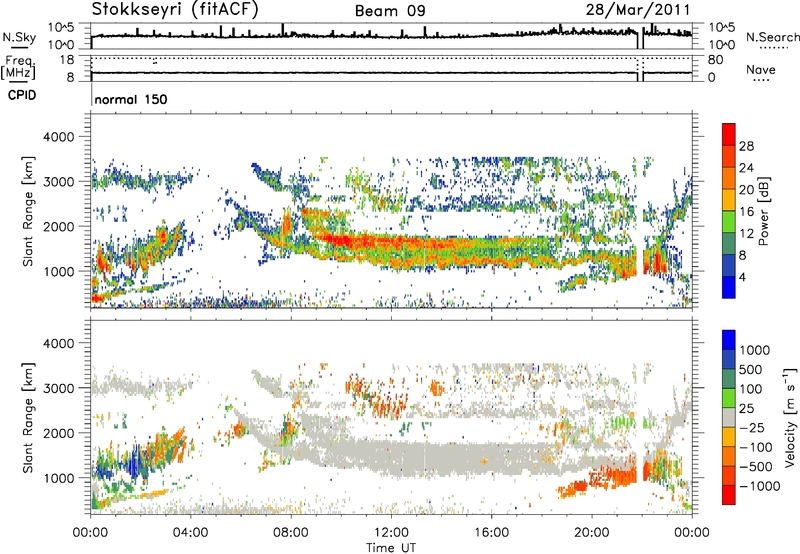Click the '18' frequency tick label
Screen dimensions: 800x554
[x=67, y=60]
